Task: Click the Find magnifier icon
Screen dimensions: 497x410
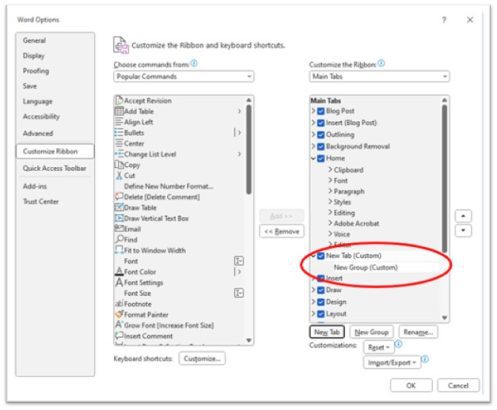Action: coord(119,239)
